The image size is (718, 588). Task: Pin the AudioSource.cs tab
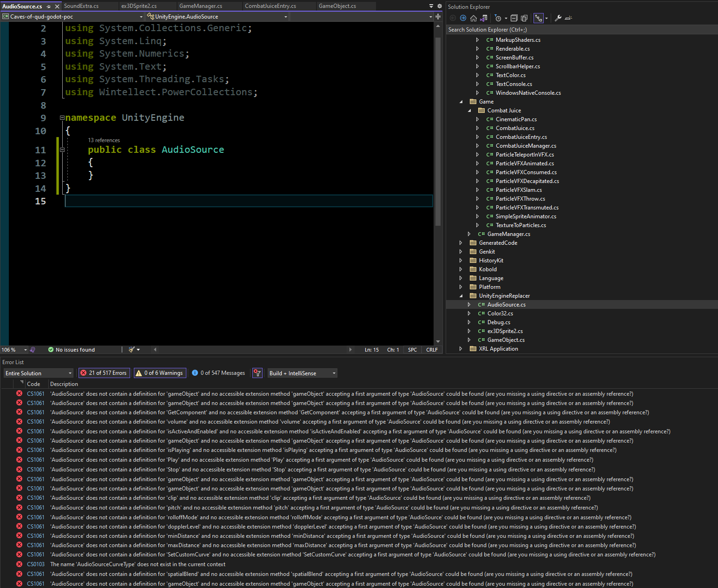[49, 7]
